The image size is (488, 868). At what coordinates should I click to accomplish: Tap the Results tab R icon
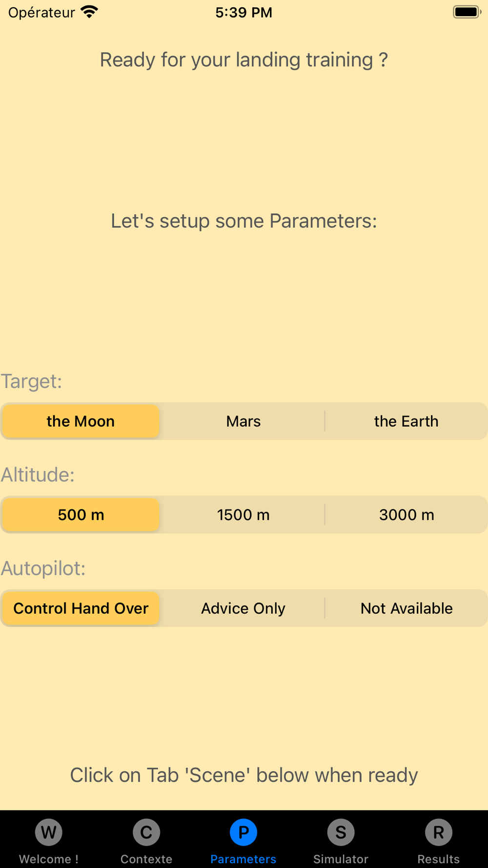click(438, 832)
